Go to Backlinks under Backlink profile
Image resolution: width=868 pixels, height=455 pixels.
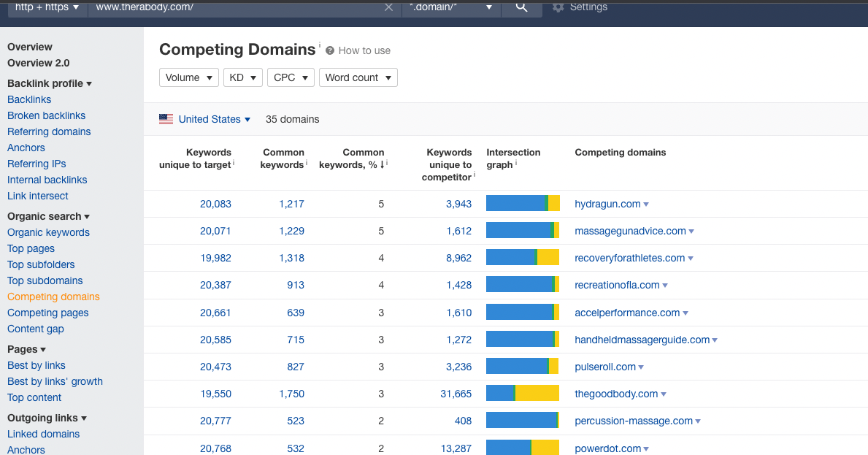[x=28, y=99]
